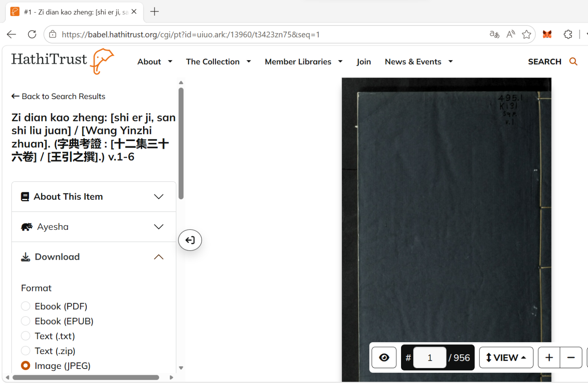Viewport: 588px width, 383px height.
Task: Collapse the sidebar with arrow button
Action: click(x=190, y=240)
